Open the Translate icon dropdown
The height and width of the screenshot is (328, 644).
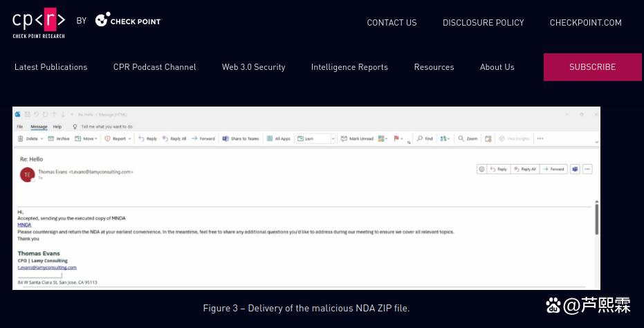click(x=445, y=138)
